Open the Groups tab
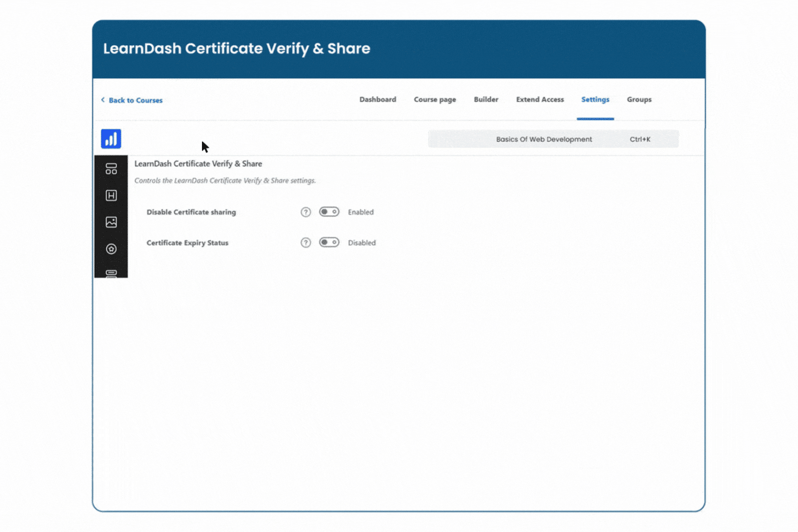Image resolution: width=798 pixels, height=532 pixels. click(639, 100)
